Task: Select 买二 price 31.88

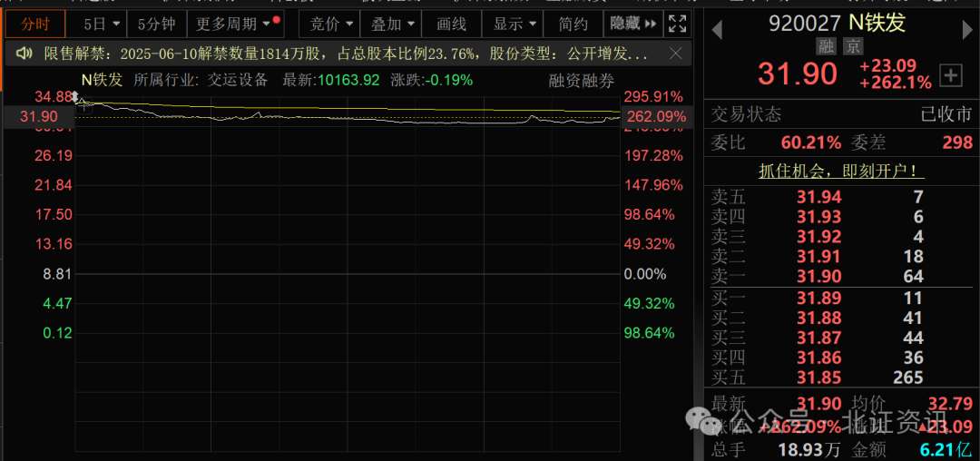Action: (819, 318)
